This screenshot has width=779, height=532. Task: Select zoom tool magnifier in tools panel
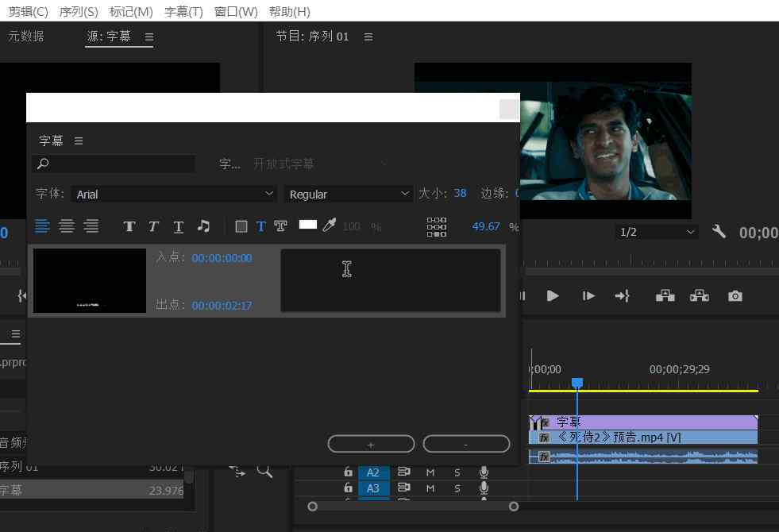(x=264, y=470)
